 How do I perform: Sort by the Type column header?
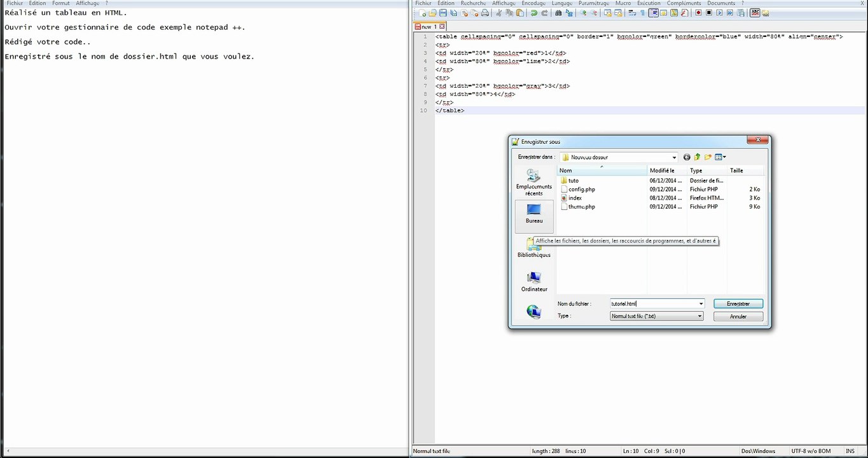pyautogui.click(x=707, y=170)
